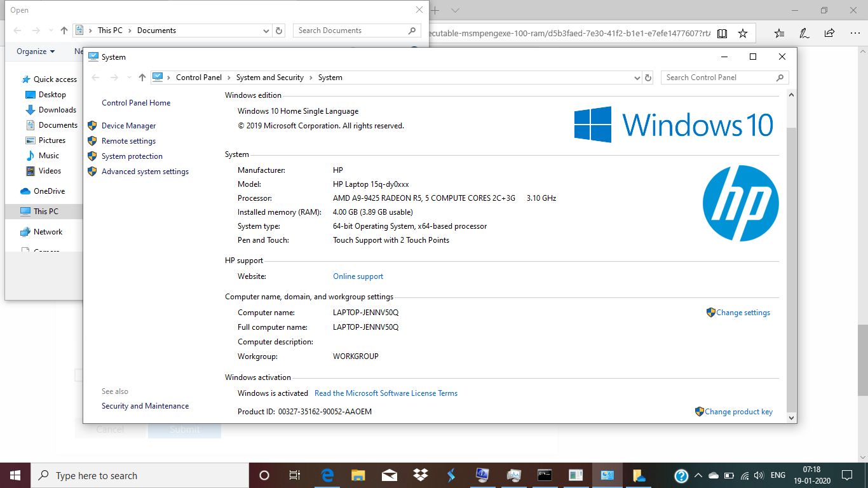Screen dimensions: 868x488
Task: Go up one level in Control Panel
Action: 142,78
